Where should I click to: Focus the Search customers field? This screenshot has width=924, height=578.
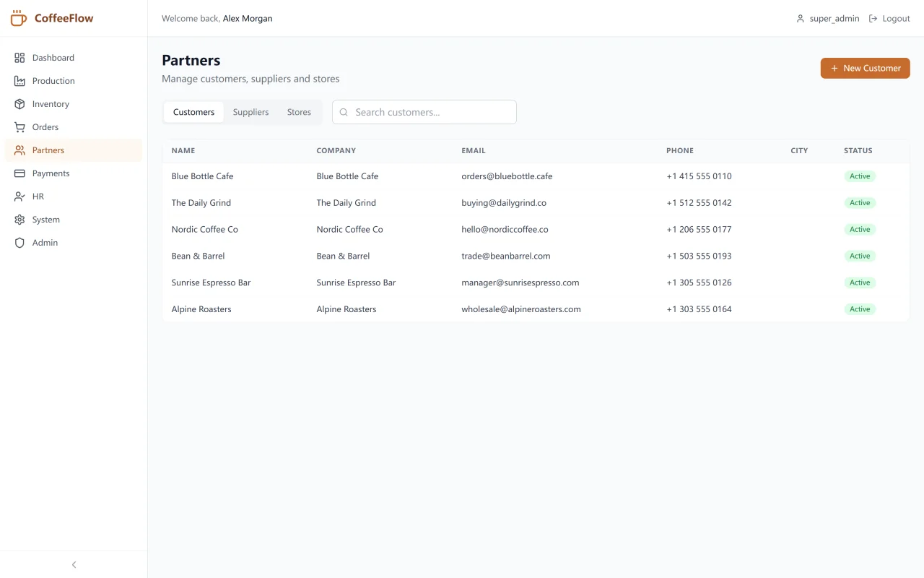click(424, 112)
